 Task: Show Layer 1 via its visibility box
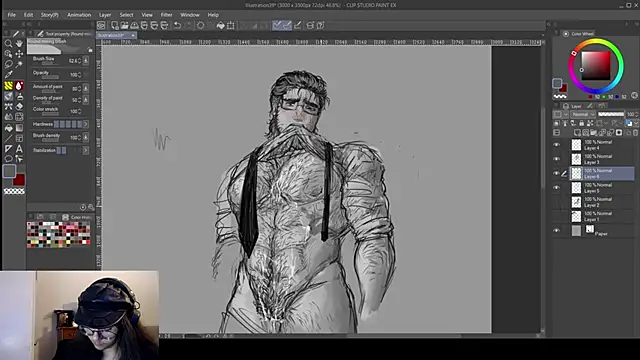pyautogui.click(x=556, y=216)
